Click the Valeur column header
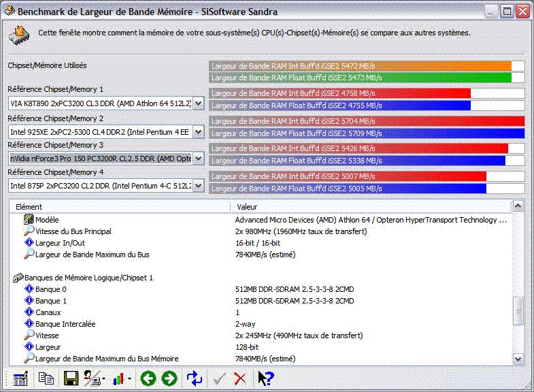Screen dimensions: 534x392 tap(371, 207)
